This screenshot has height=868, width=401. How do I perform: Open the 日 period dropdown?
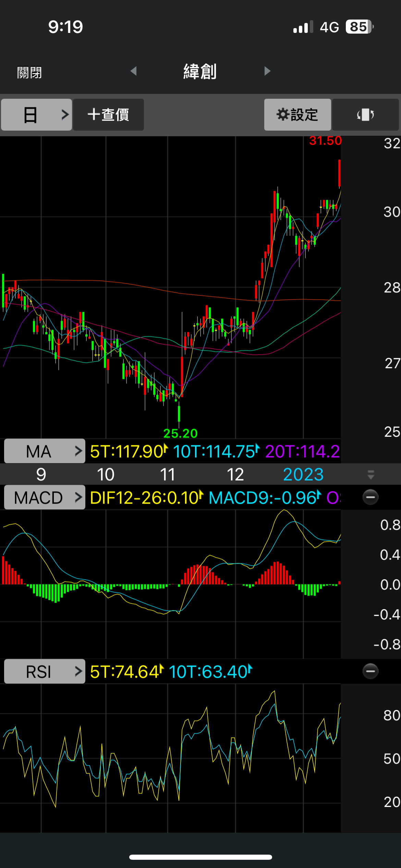(36, 114)
